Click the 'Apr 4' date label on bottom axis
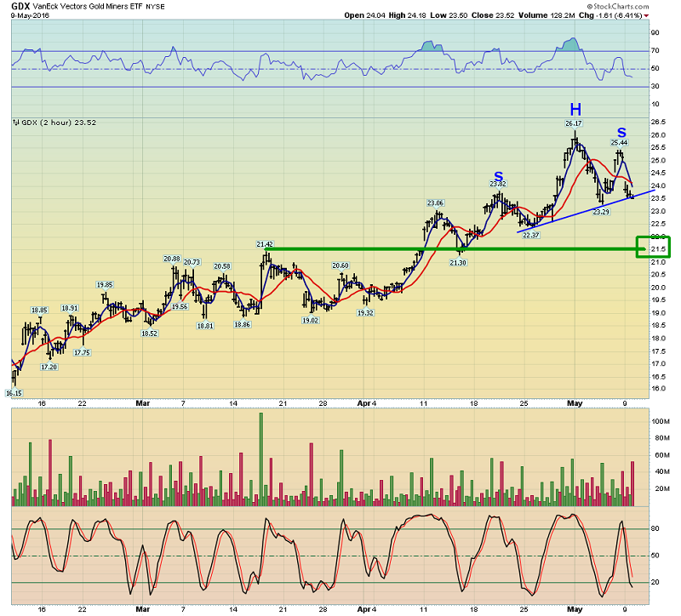The image size is (681, 616). click(367, 609)
